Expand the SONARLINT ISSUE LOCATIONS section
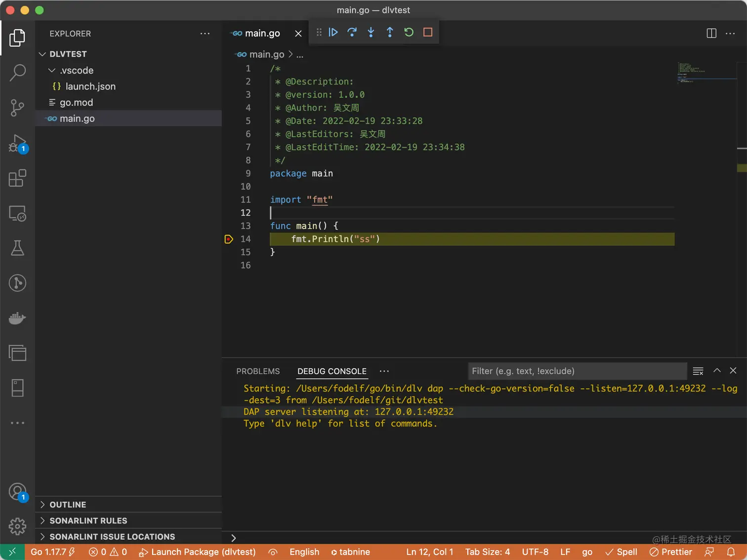Viewport: 747px width, 560px height. pyautogui.click(x=128, y=537)
